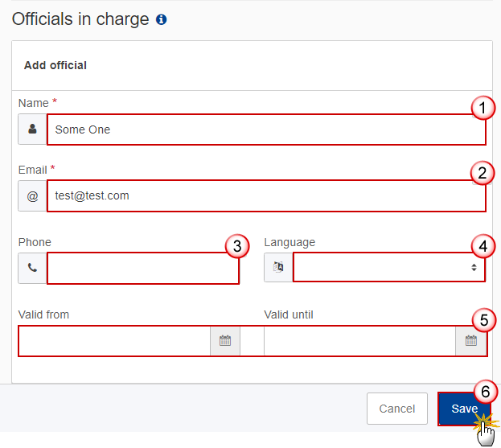Expand the Language dropdown list
The width and height of the screenshot is (501, 448).
coord(389,268)
